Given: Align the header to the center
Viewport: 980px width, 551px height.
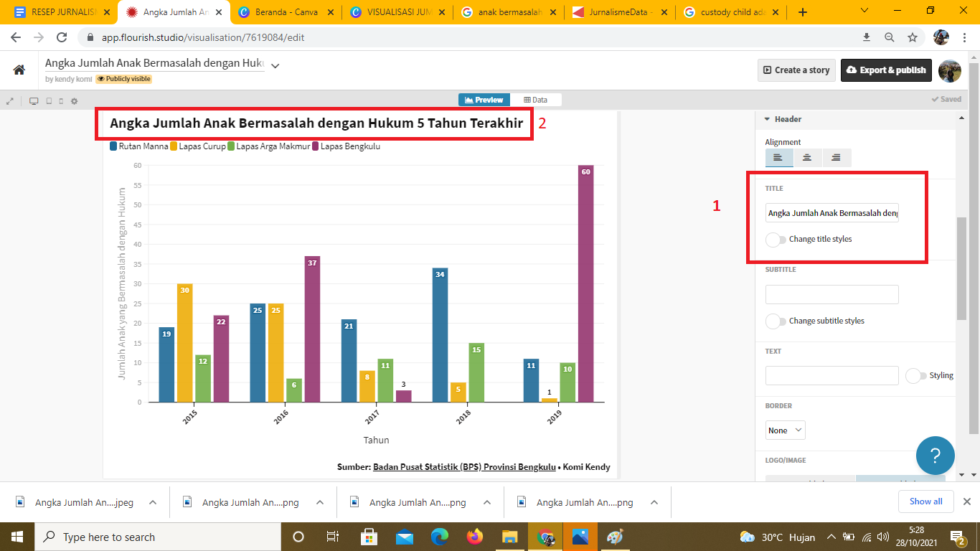Looking at the screenshot, I should pyautogui.click(x=807, y=158).
